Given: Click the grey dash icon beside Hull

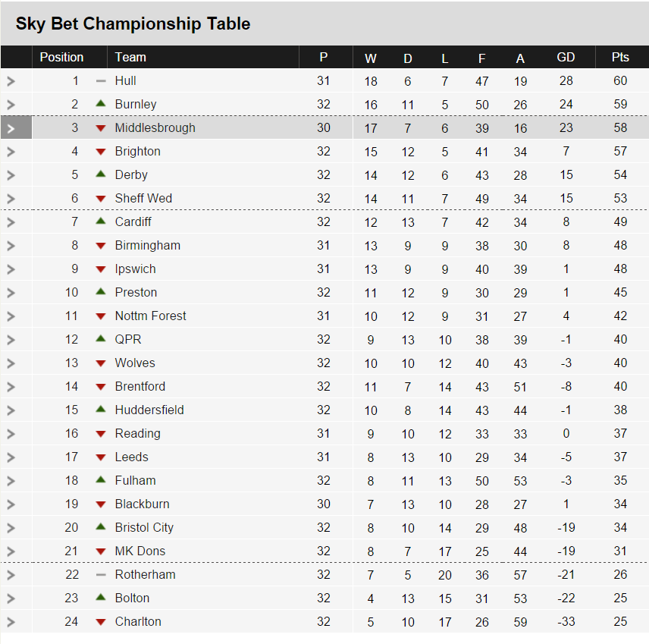Looking at the screenshot, I should pos(100,80).
